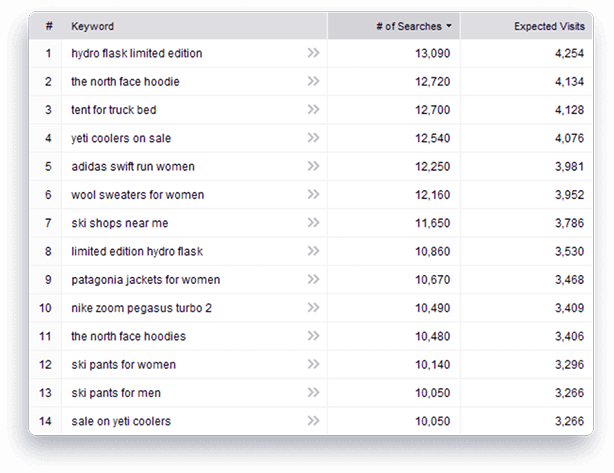
Task: Select keyword the north face hoodie
Action: click(x=125, y=81)
